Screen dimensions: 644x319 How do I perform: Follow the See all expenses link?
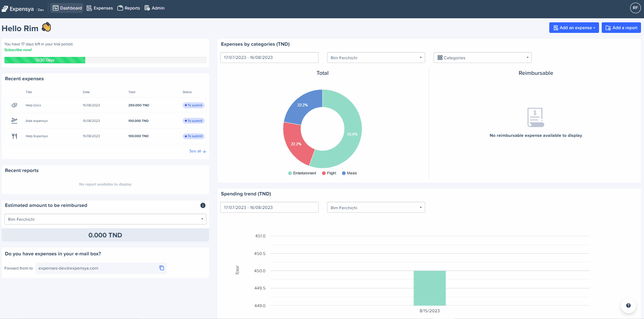[x=197, y=151]
